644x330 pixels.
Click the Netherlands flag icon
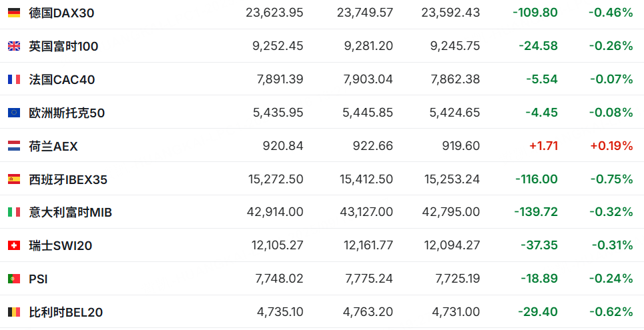(14, 146)
